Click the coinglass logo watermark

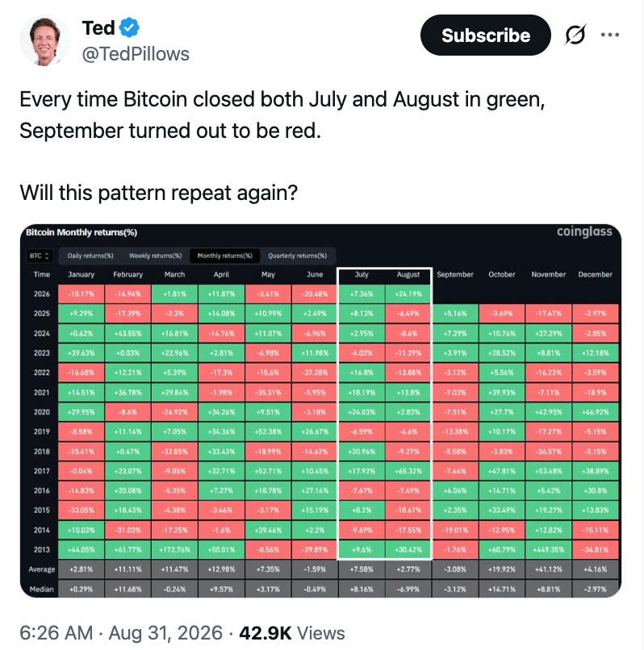pos(583,231)
